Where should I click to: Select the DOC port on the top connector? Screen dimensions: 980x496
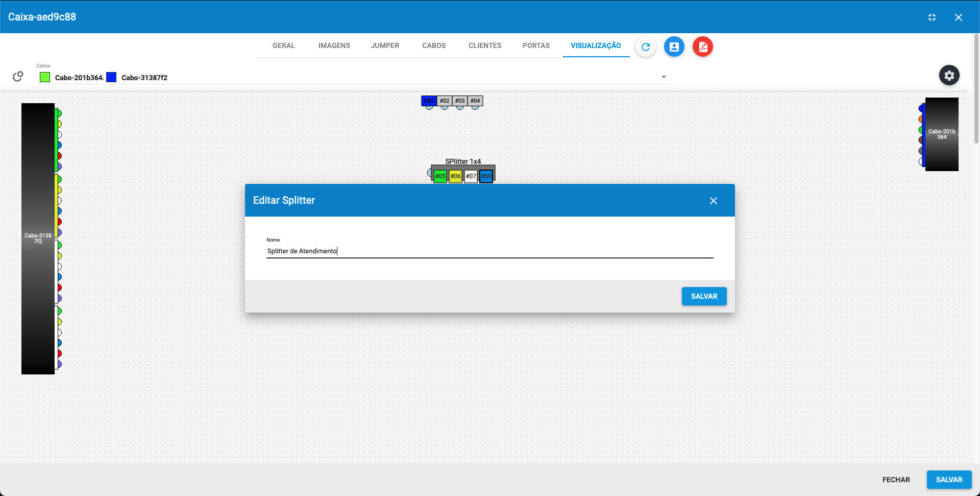point(429,101)
